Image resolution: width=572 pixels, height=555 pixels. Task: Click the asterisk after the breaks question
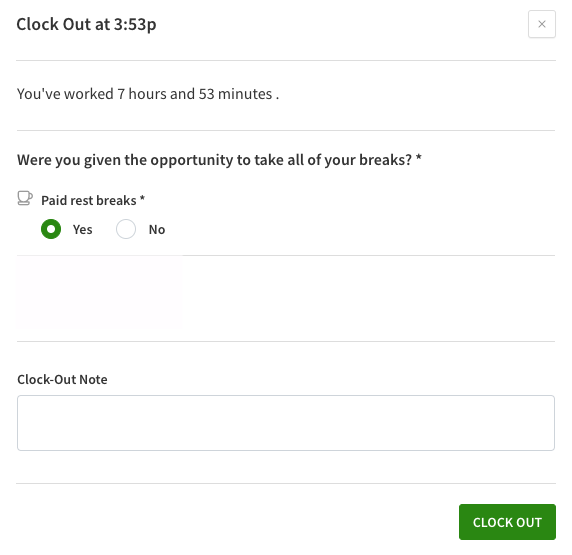[418, 158]
